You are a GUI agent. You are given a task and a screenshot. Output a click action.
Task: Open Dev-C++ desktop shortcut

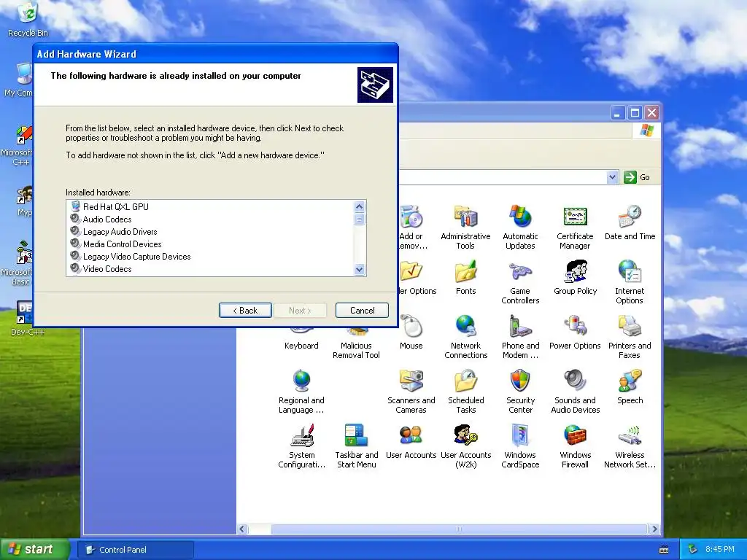point(27,319)
